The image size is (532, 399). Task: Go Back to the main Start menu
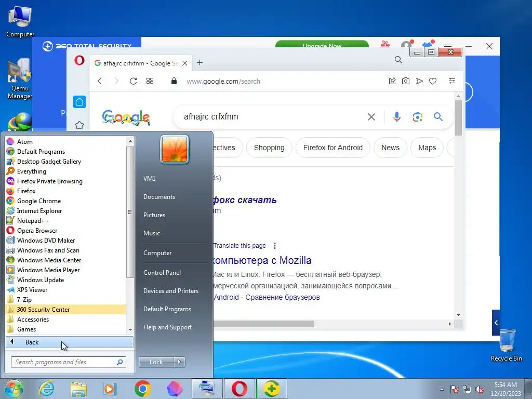click(69, 342)
